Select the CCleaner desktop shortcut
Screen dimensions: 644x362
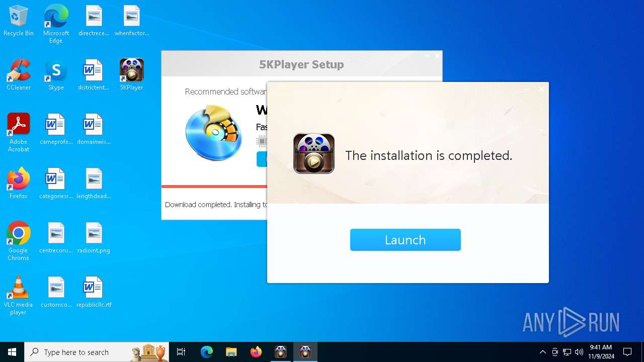19,75
